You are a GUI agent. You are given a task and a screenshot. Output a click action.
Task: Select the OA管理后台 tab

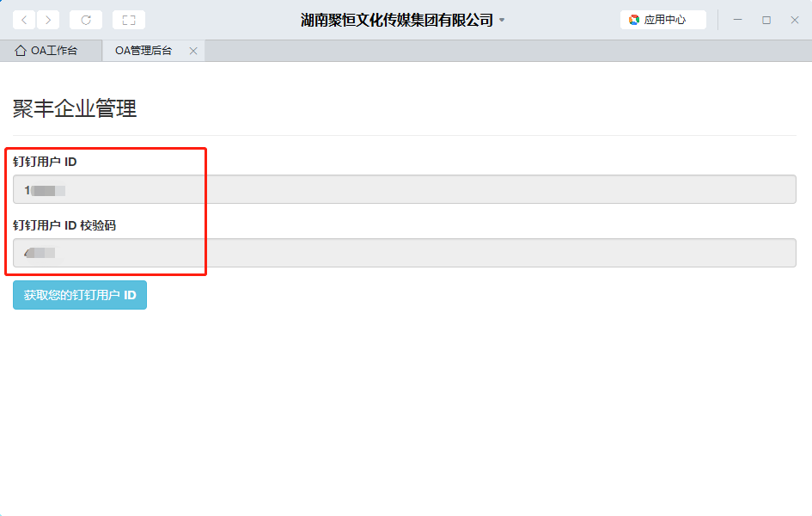point(143,51)
